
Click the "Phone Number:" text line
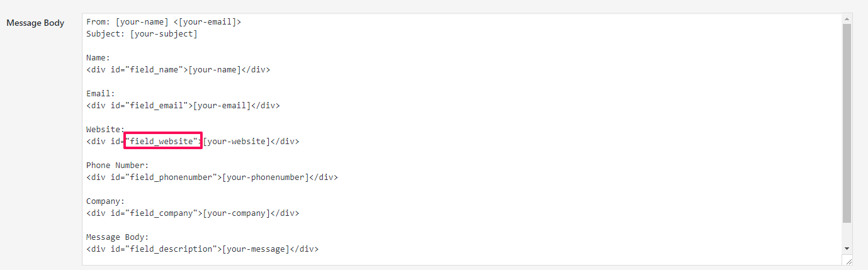click(x=118, y=165)
